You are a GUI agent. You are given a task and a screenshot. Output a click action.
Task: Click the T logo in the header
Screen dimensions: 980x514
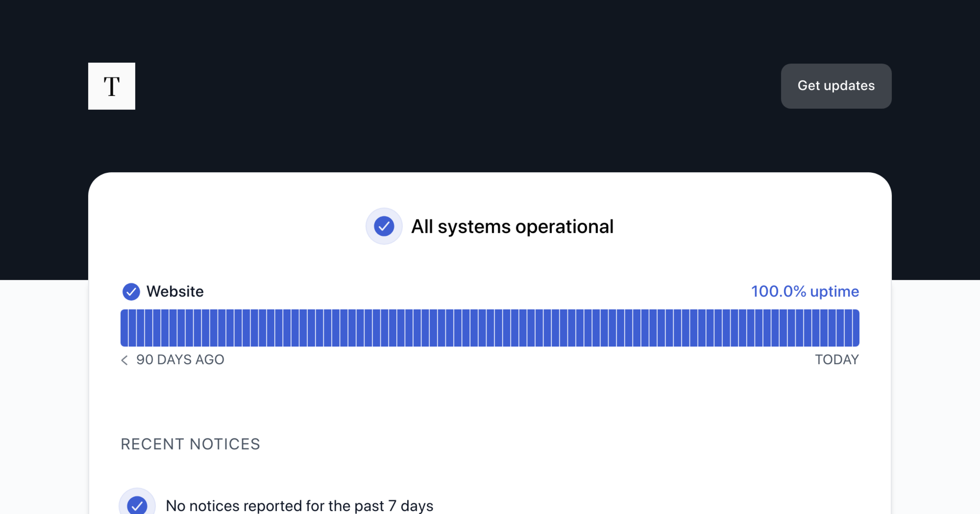click(111, 86)
